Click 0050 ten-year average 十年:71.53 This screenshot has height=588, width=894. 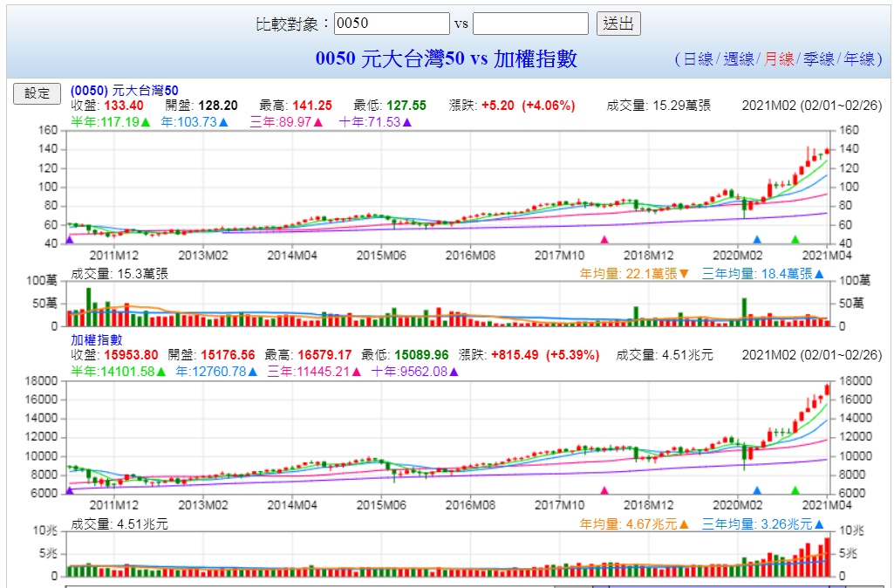coord(375,122)
